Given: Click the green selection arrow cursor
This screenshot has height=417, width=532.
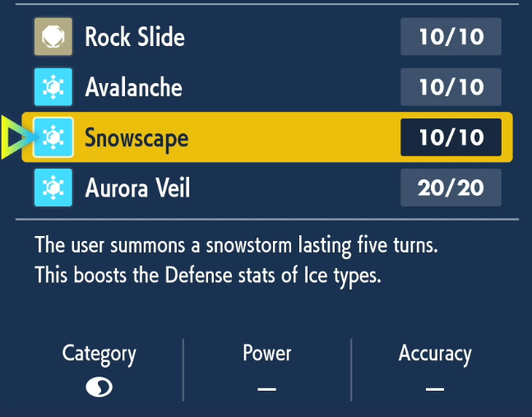Looking at the screenshot, I should (15, 137).
